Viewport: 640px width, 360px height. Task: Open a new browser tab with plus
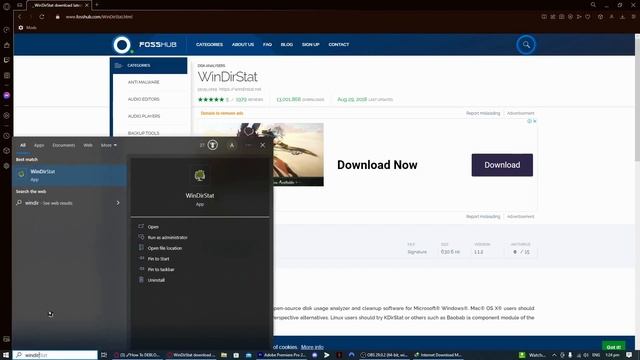97,5
